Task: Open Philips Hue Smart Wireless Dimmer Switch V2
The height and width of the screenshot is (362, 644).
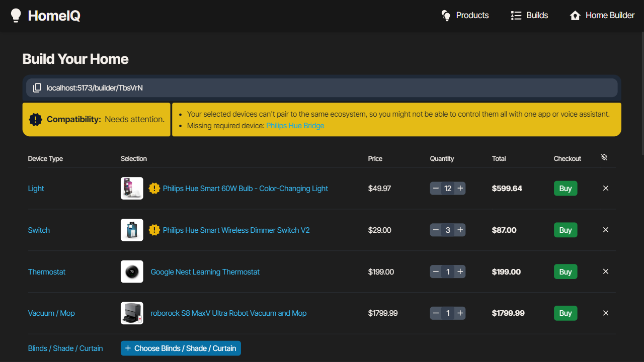Action: click(x=236, y=230)
